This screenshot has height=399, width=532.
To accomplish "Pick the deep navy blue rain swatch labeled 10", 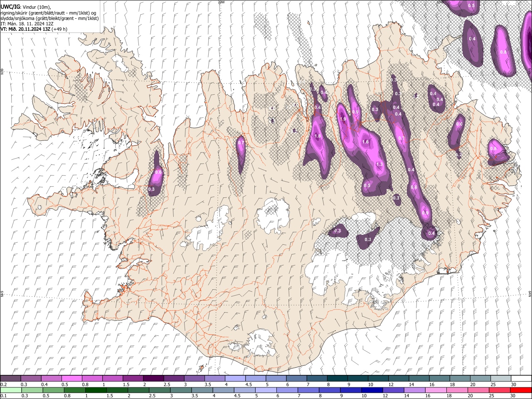I will tap(372, 390).
